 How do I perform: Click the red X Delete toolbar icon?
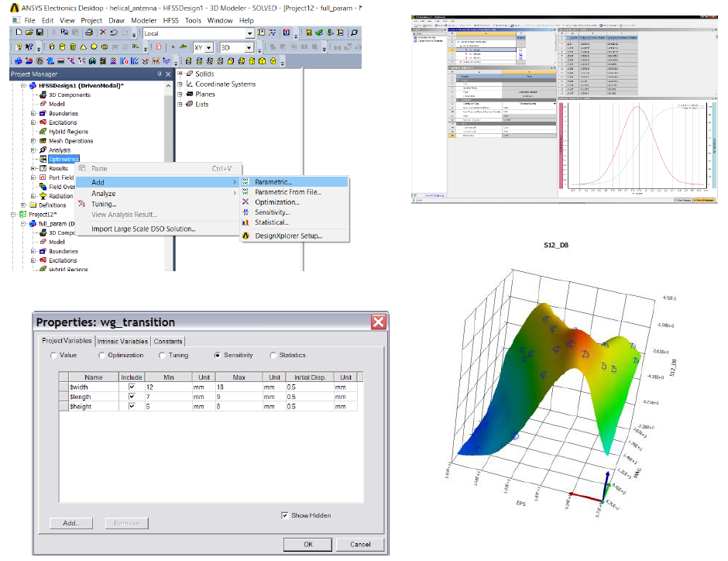(103, 33)
